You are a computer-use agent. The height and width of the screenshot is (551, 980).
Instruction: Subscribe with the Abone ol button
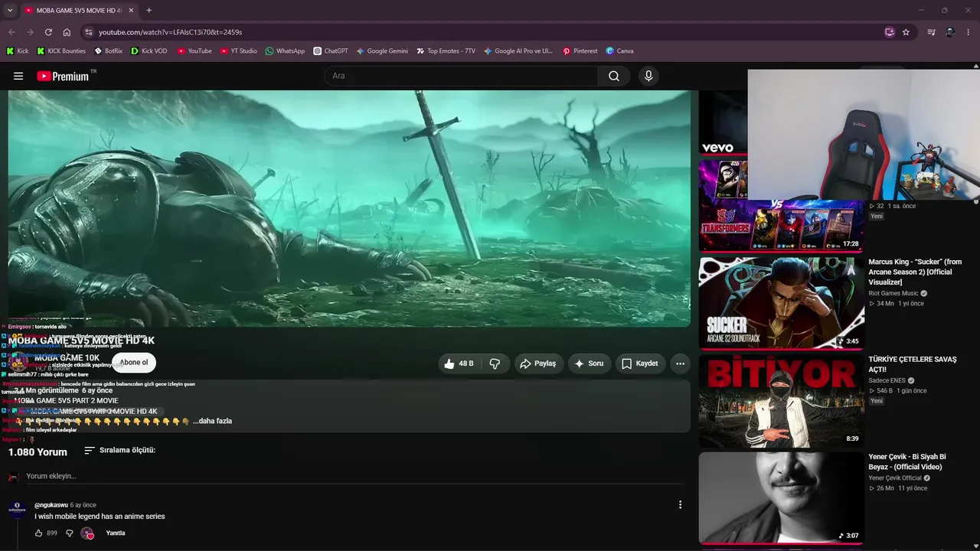[x=134, y=363]
